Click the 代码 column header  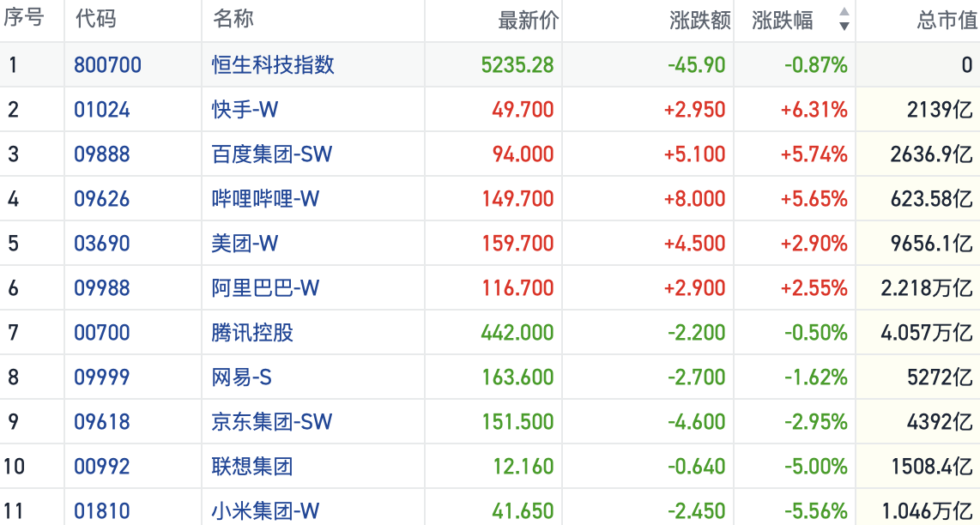pos(95,20)
